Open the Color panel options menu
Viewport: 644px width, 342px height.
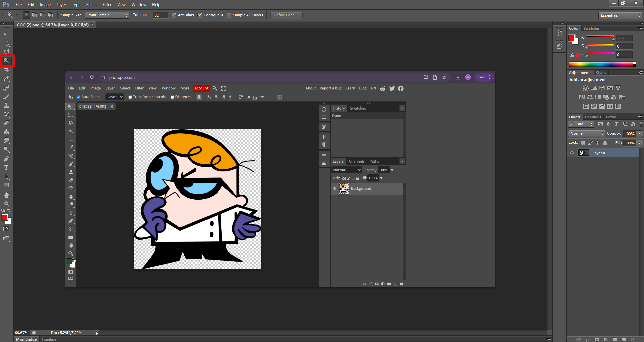641,28
